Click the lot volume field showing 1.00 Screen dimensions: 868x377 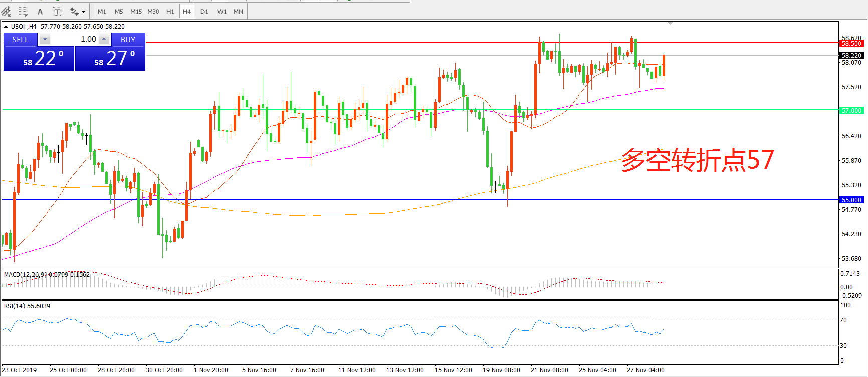coord(74,39)
